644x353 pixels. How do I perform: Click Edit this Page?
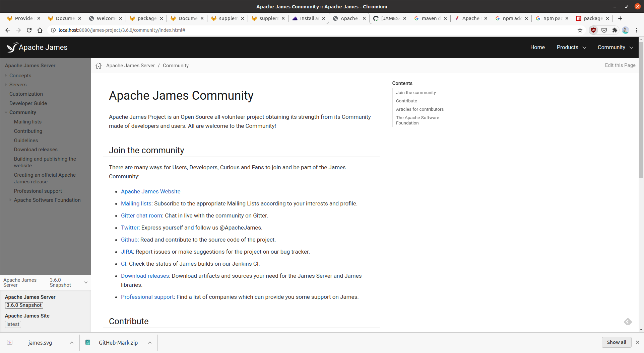(620, 65)
